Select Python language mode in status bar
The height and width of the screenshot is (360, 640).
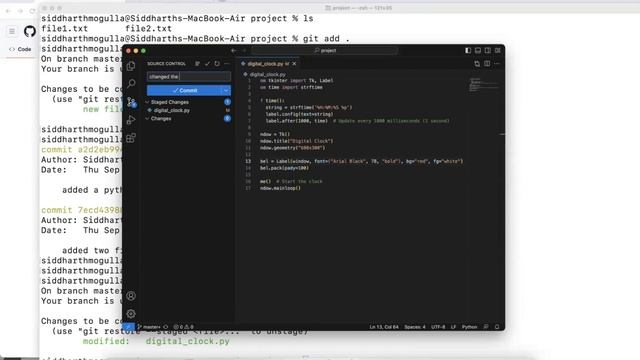(469, 327)
